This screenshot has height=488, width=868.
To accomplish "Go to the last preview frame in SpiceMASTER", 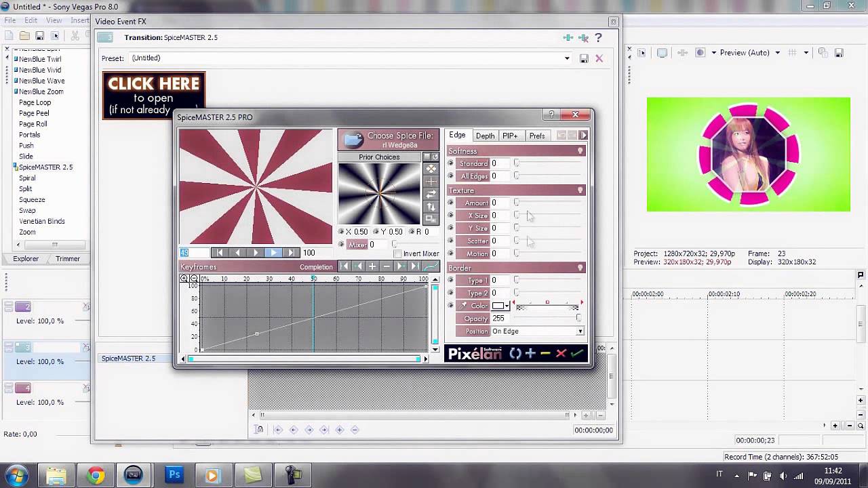I will click(x=292, y=253).
